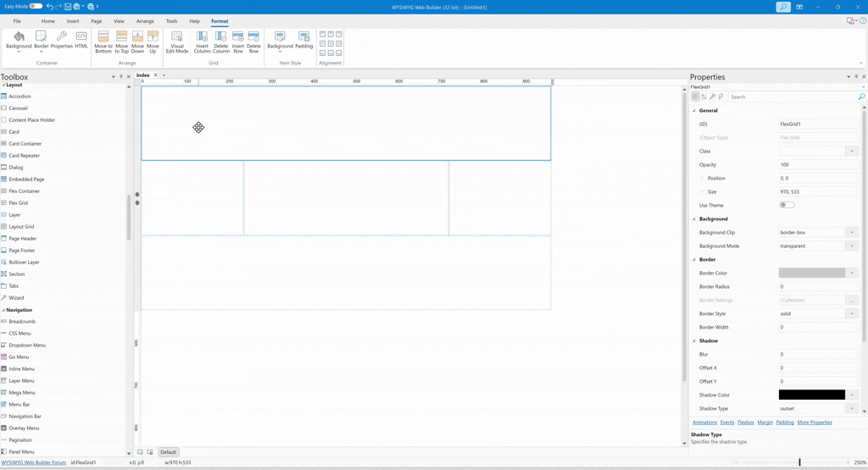Collapse the General property section
The height and width of the screenshot is (470, 868).
click(694, 111)
